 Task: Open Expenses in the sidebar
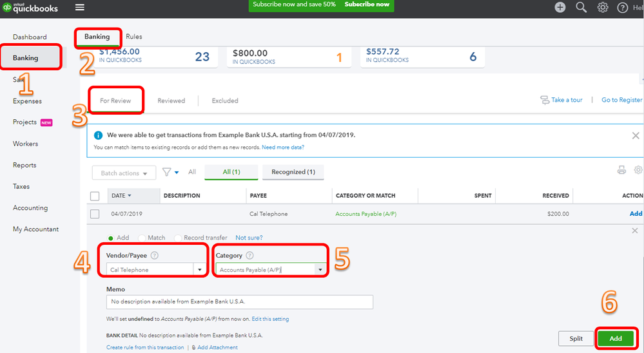[27, 101]
